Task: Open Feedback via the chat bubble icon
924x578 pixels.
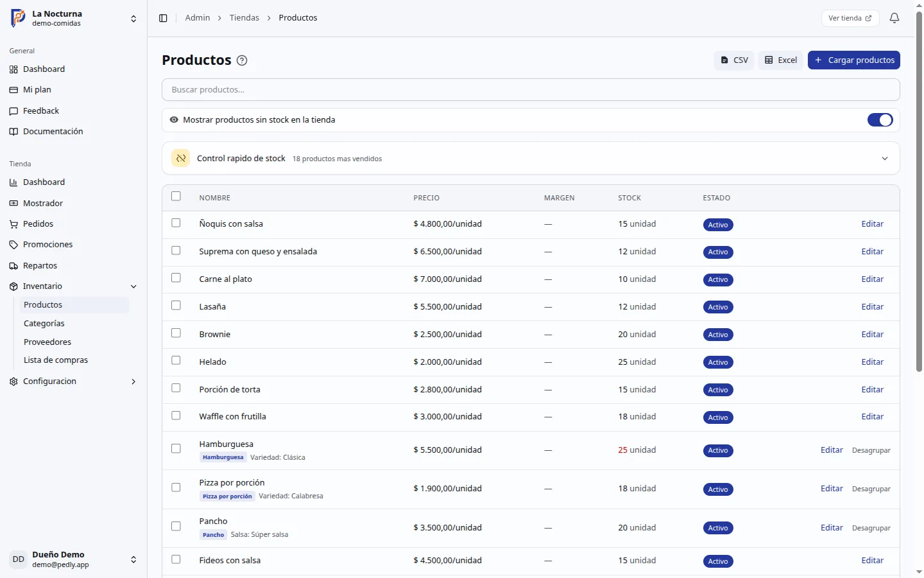Action: 13,111
